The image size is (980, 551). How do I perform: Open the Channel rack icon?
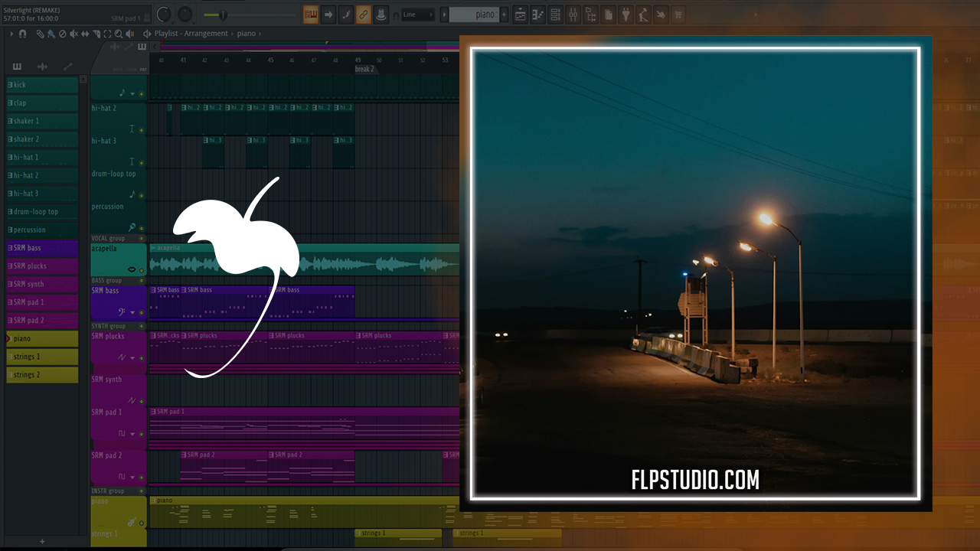556,15
